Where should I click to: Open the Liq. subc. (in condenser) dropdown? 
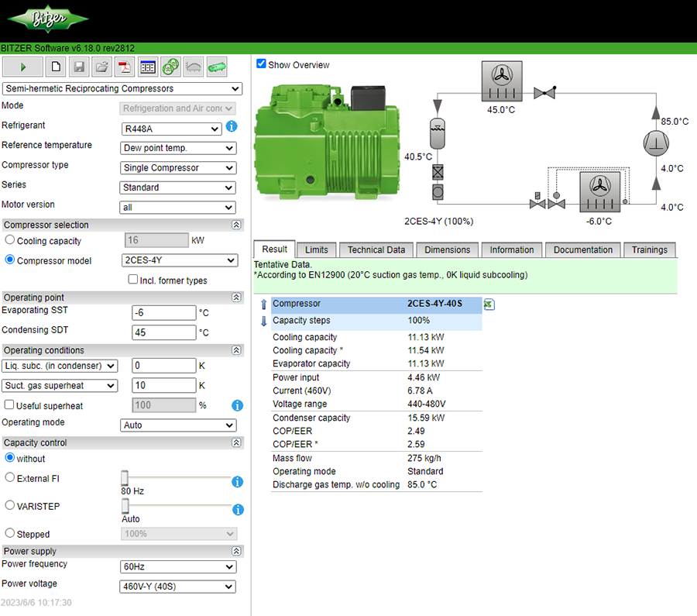click(60, 366)
